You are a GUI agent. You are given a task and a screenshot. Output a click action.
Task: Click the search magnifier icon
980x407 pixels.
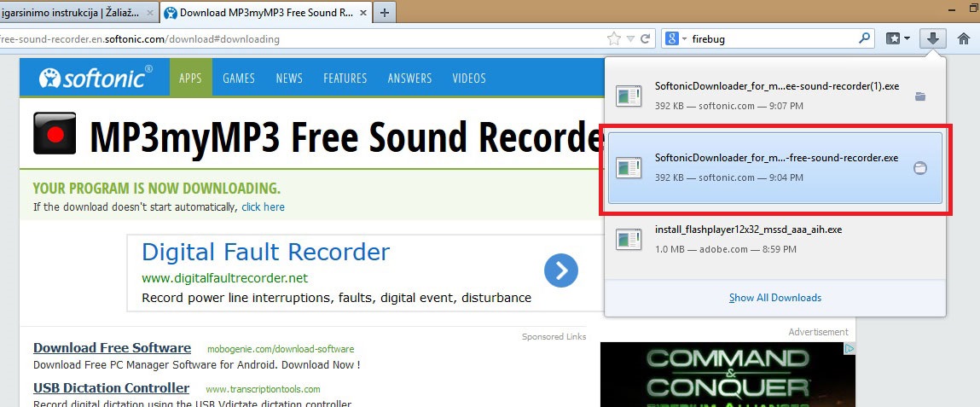[x=864, y=38]
